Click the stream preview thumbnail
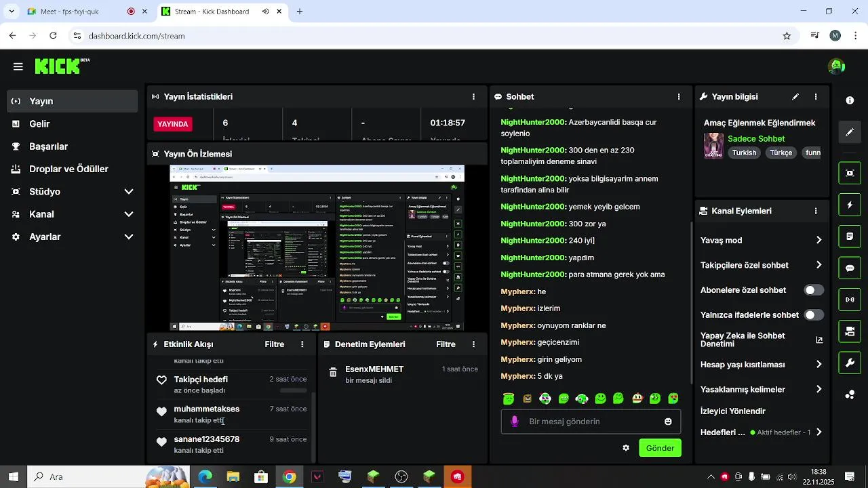This screenshot has height=488, width=868. click(317, 248)
